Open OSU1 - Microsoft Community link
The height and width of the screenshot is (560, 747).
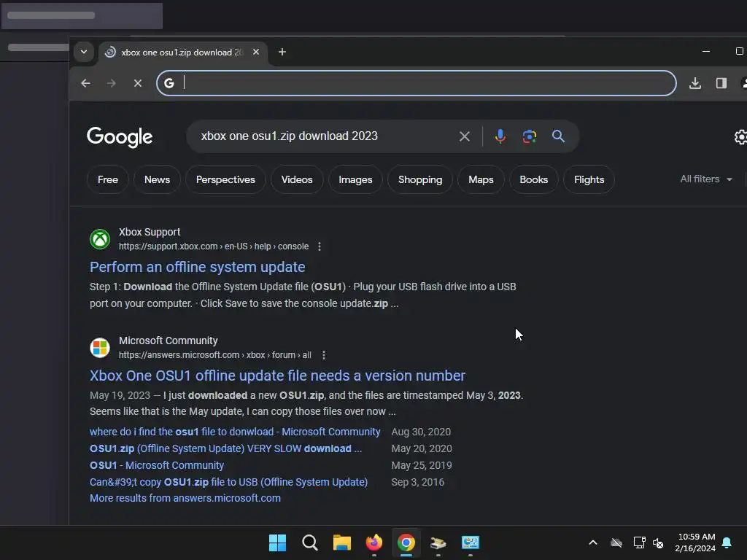(157, 465)
